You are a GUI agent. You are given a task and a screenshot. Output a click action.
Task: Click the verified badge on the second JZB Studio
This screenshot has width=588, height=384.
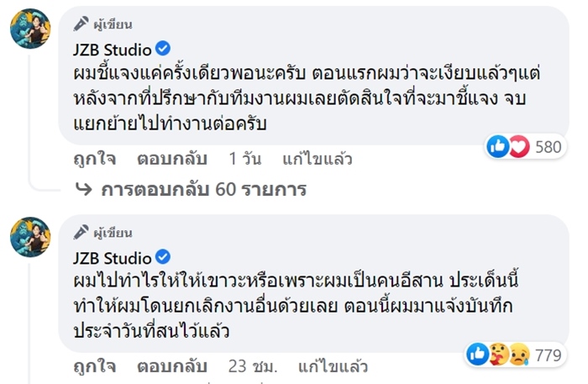pos(165,257)
